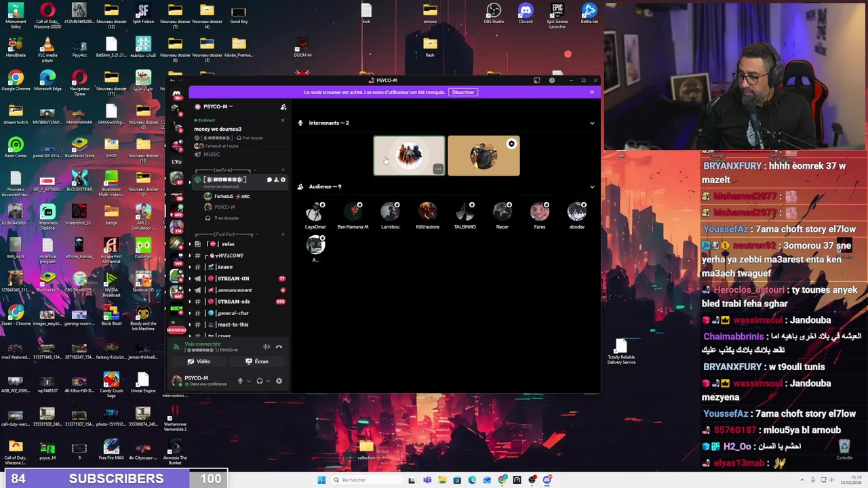868x488 pixels.
Task: Open the stage channel settings gear
Action: [x=283, y=180]
